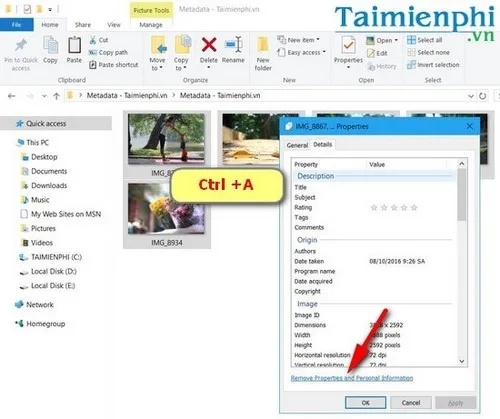Open the Manage picture tools tab
500x419 pixels.
click(151, 25)
